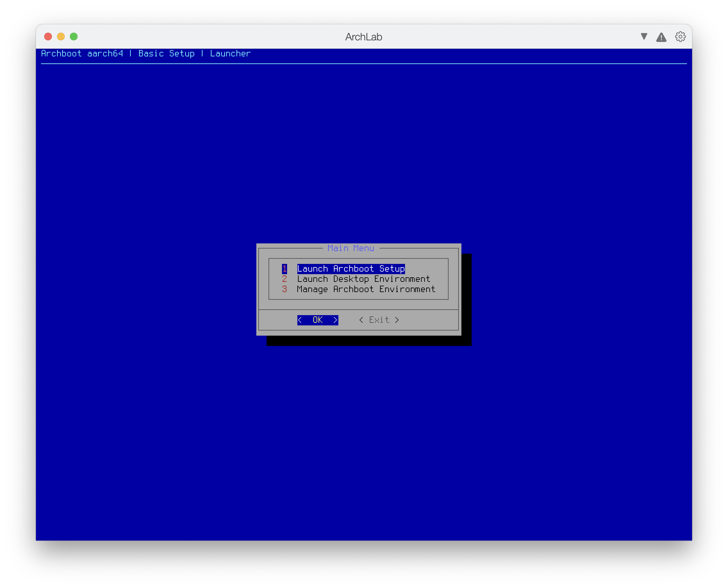Click the ArchLab window title text
The width and height of the screenshot is (728, 588).
tap(363, 37)
